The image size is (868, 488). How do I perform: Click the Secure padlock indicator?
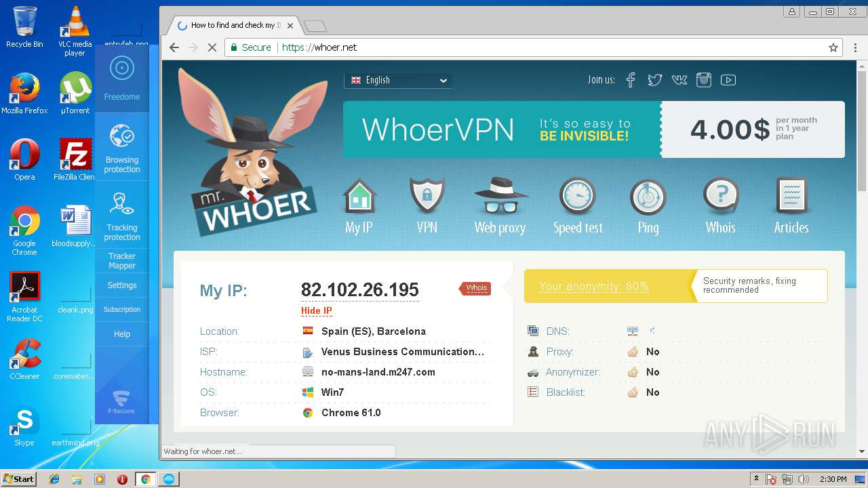[250, 47]
